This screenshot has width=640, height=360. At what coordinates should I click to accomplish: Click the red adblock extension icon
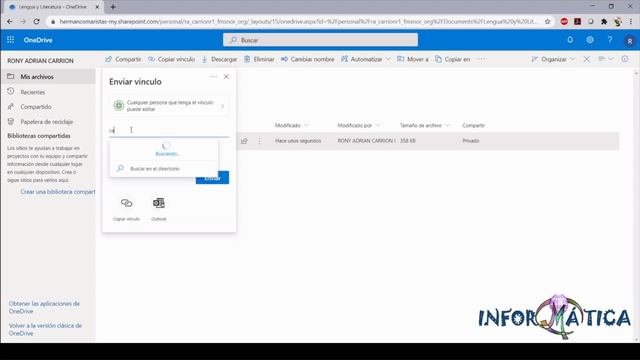pos(564,21)
